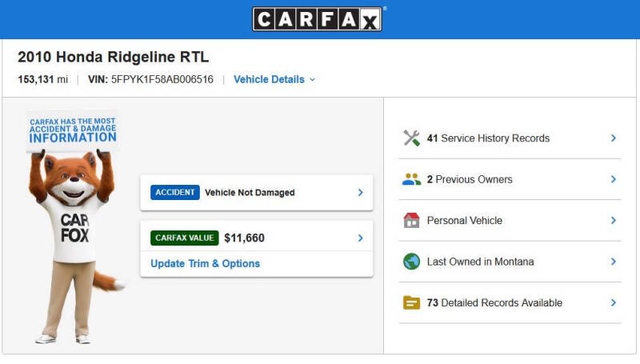The image size is (640, 364).
Task: Open arrow on Vehicle Not Damaged card
Action: pos(360,193)
